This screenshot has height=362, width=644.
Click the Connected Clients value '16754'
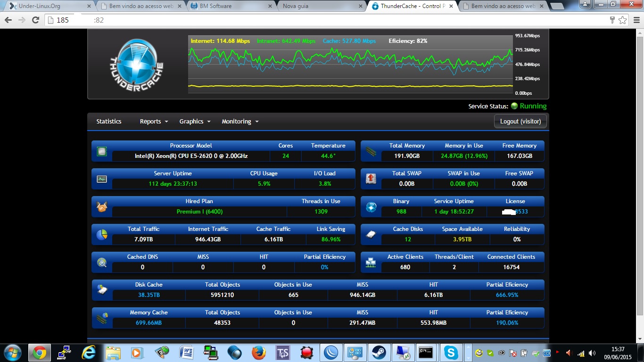tap(511, 267)
